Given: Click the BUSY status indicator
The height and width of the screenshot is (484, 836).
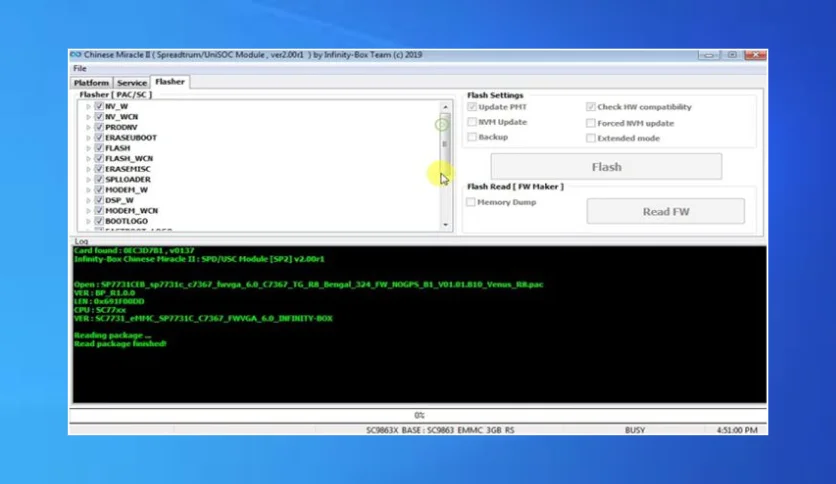Looking at the screenshot, I should 635,430.
